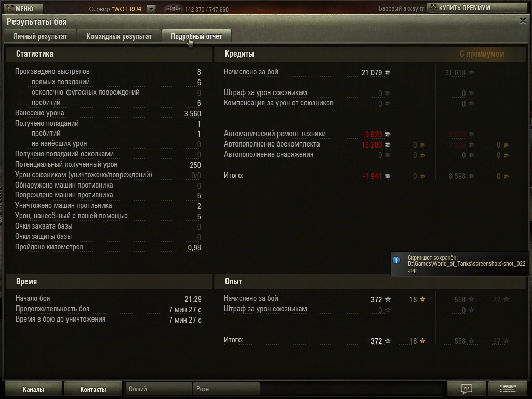Click the gold star next to 18 experience
This screenshot has height=399, width=532.
tap(422, 299)
